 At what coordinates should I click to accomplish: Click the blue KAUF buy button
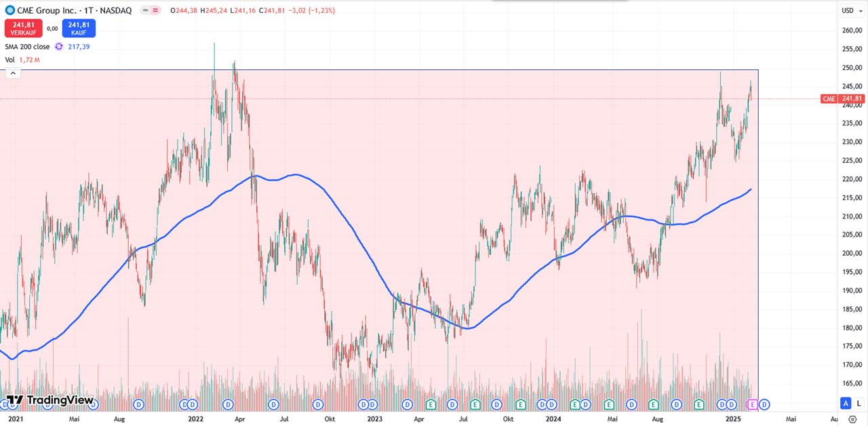tap(79, 28)
